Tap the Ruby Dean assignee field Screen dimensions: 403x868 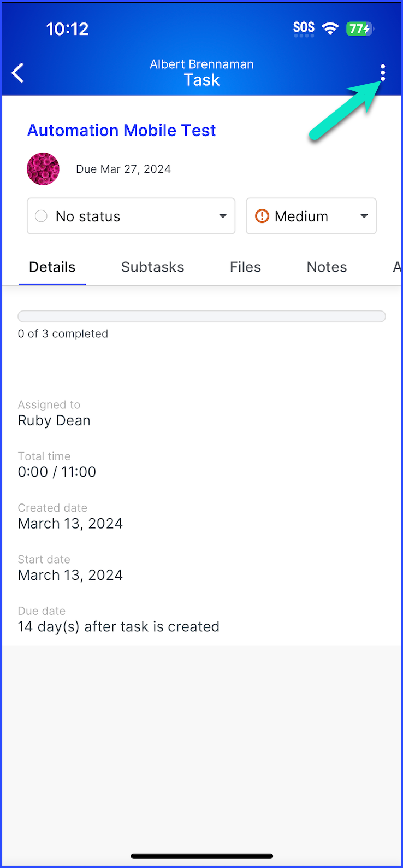pyautogui.click(x=54, y=420)
